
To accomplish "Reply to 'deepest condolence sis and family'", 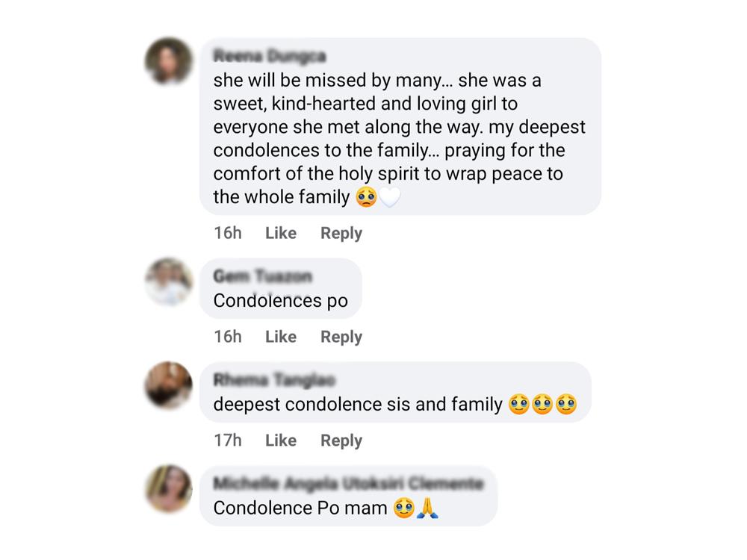I will point(341,441).
